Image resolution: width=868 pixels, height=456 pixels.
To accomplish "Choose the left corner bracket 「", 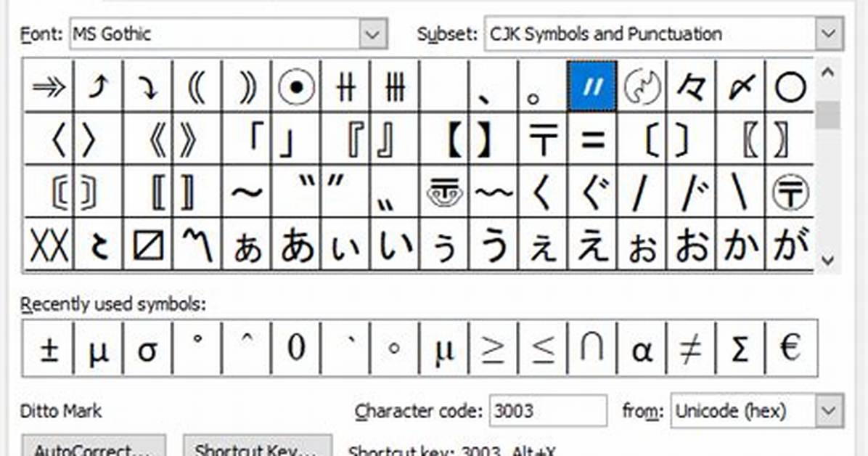I will pyautogui.click(x=246, y=139).
